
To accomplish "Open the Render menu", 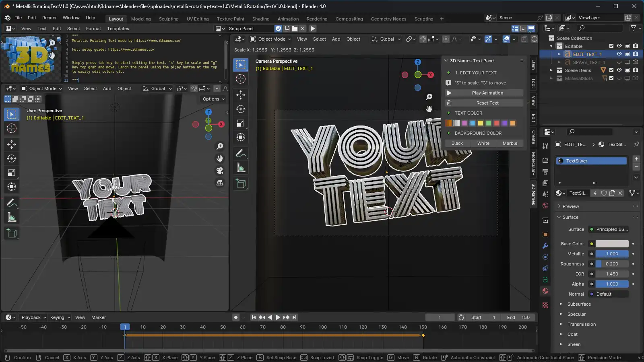I will 49,18.
